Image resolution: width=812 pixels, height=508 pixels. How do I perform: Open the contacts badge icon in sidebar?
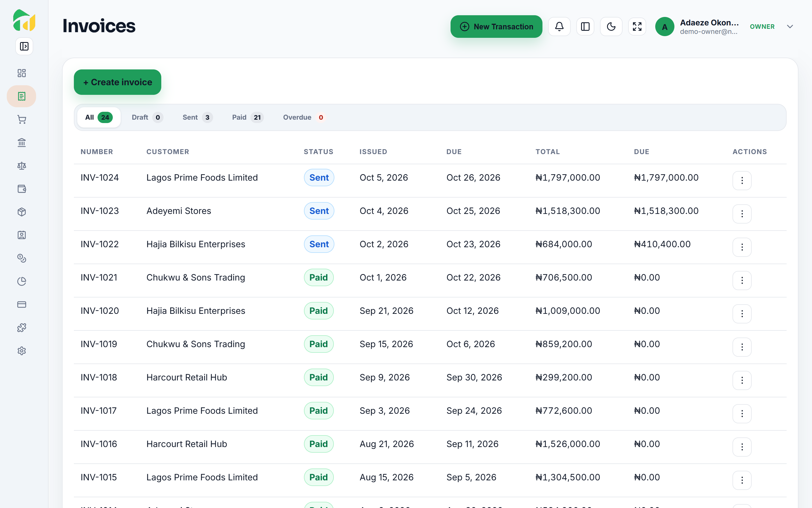coord(22,235)
